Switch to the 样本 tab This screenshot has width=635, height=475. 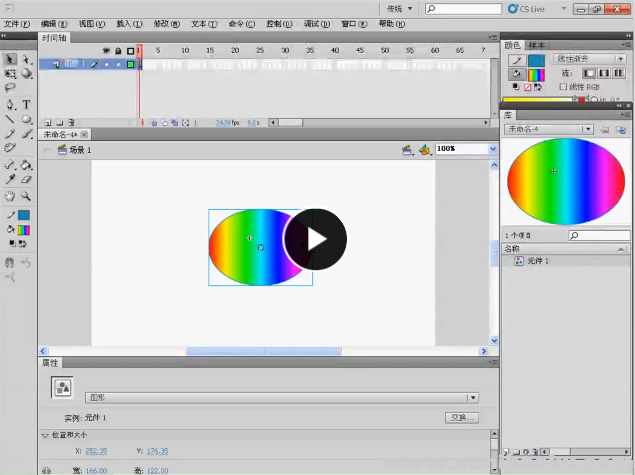[x=537, y=45]
